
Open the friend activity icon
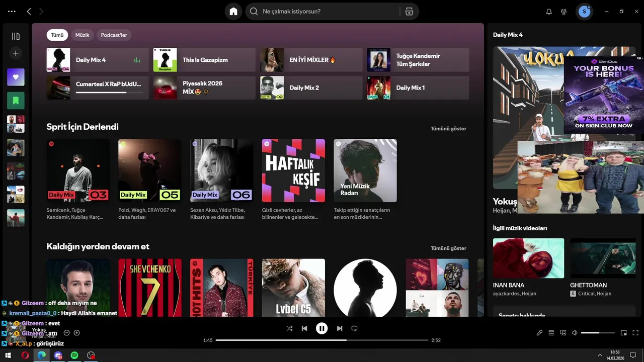pos(564,12)
